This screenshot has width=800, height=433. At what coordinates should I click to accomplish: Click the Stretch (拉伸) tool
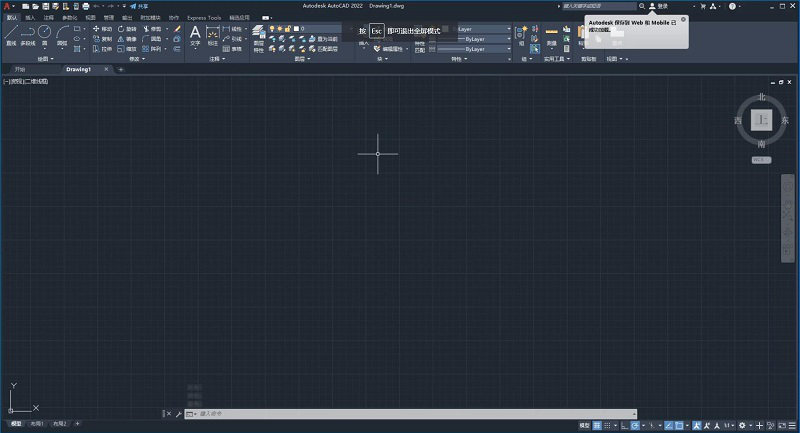click(x=102, y=49)
